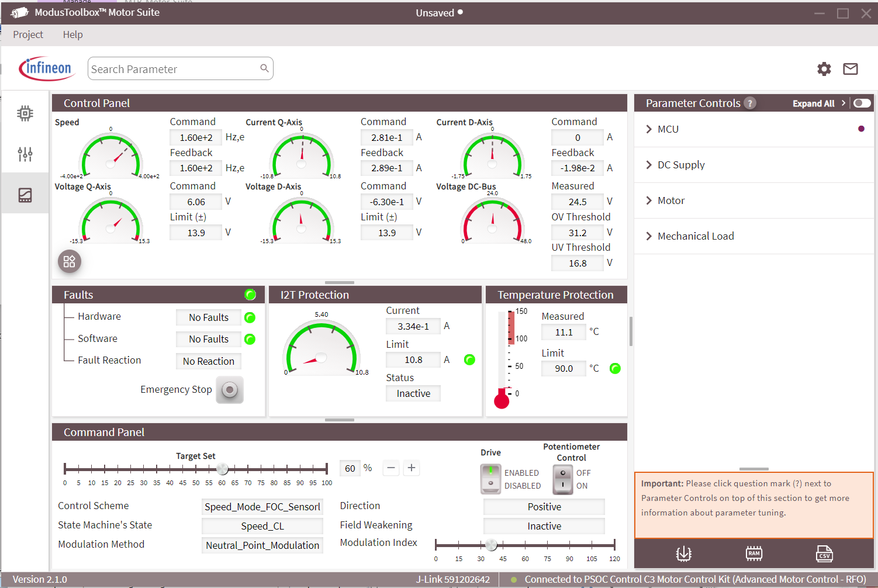Open the mail envelope icon
Image resolution: width=878 pixels, height=588 pixels.
click(851, 69)
